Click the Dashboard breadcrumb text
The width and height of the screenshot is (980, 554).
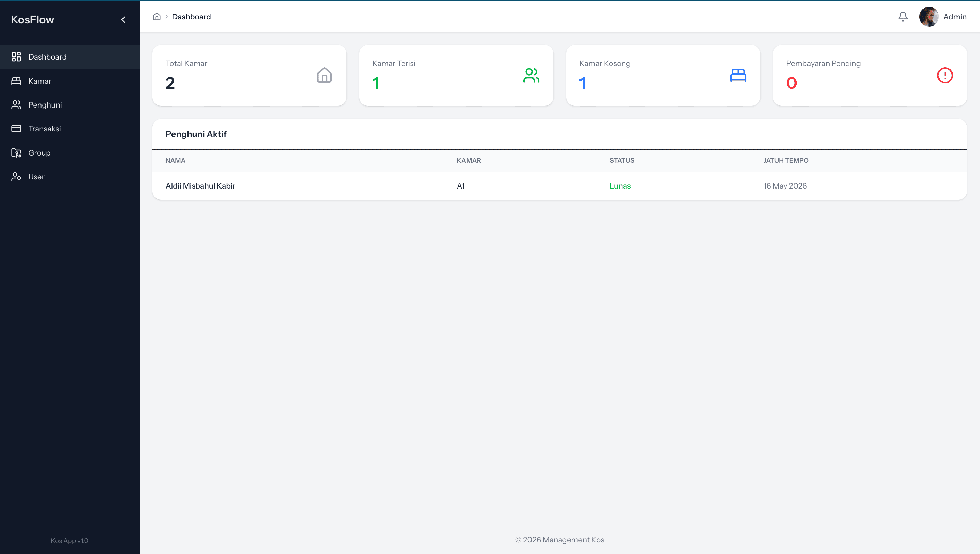pyautogui.click(x=191, y=17)
